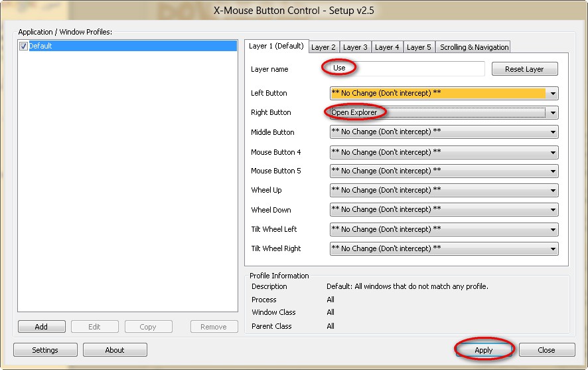Open the Wheel Up dropdown
Viewport: 588px width, 370px height.
tap(444, 190)
